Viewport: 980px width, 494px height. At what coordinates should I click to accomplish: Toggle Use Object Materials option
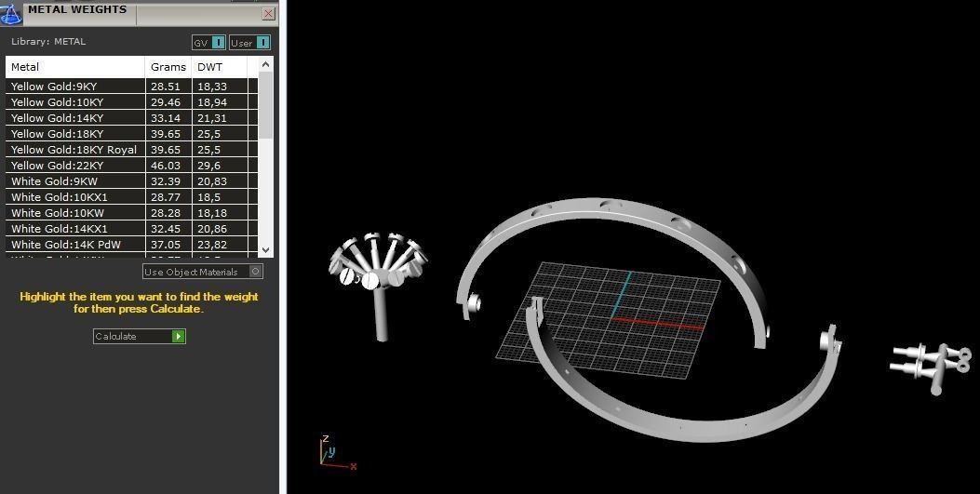point(203,272)
